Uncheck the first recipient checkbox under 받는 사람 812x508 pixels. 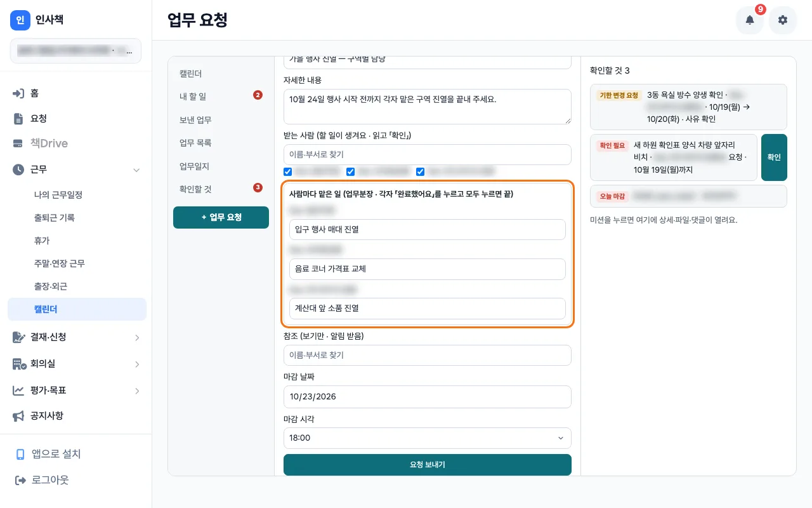[x=287, y=171]
